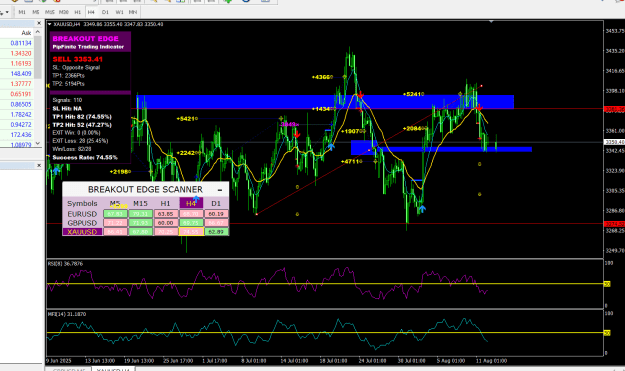Image resolution: width=625 pixels, height=371 pixels.
Task: Select the 148.409 ask price row
Action: click(x=21, y=74)
